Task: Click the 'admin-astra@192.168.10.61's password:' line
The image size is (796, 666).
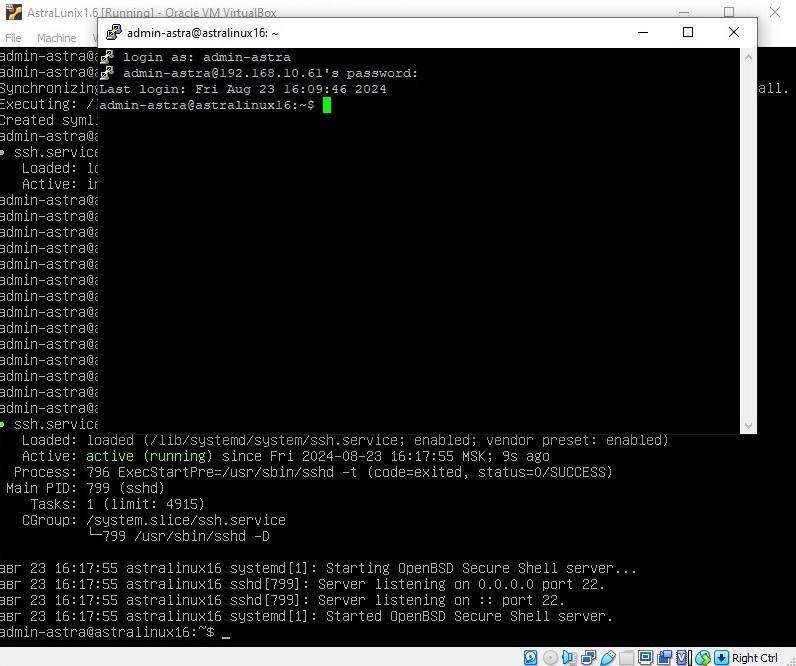Action: [x=270, y=73]
